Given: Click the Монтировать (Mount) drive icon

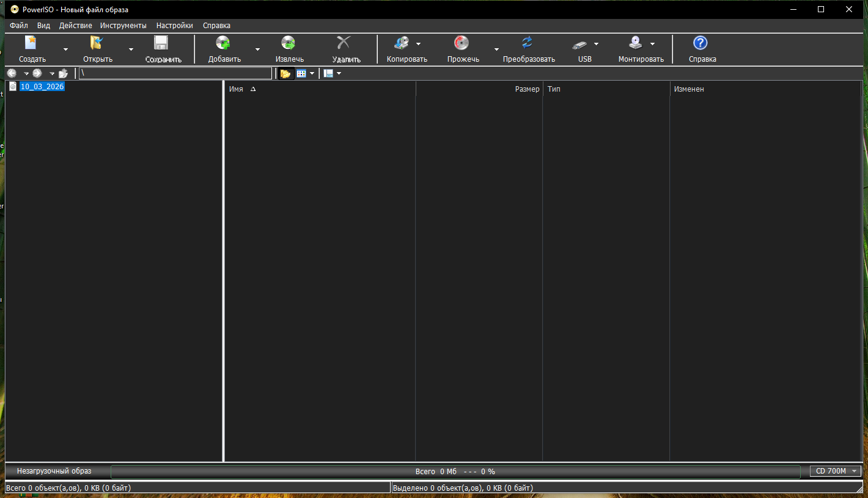Looking at the screenshot, I should point(636,43).
